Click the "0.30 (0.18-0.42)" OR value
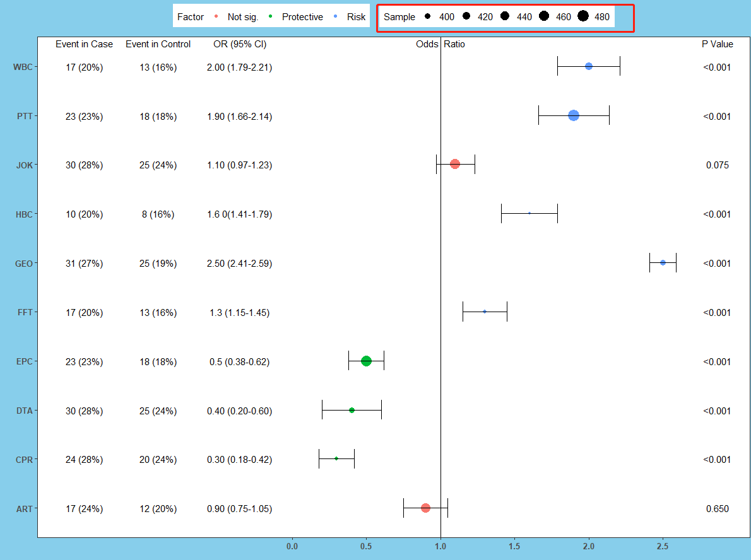This screenshot has width=751, height=560. (239, 460)
